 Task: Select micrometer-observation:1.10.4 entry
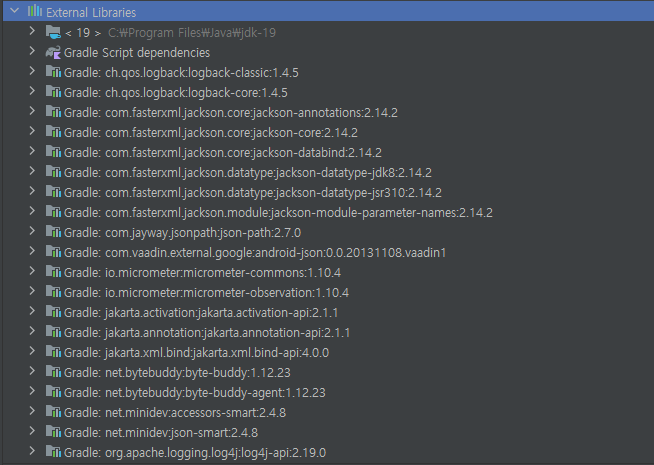tap(206, 293)
